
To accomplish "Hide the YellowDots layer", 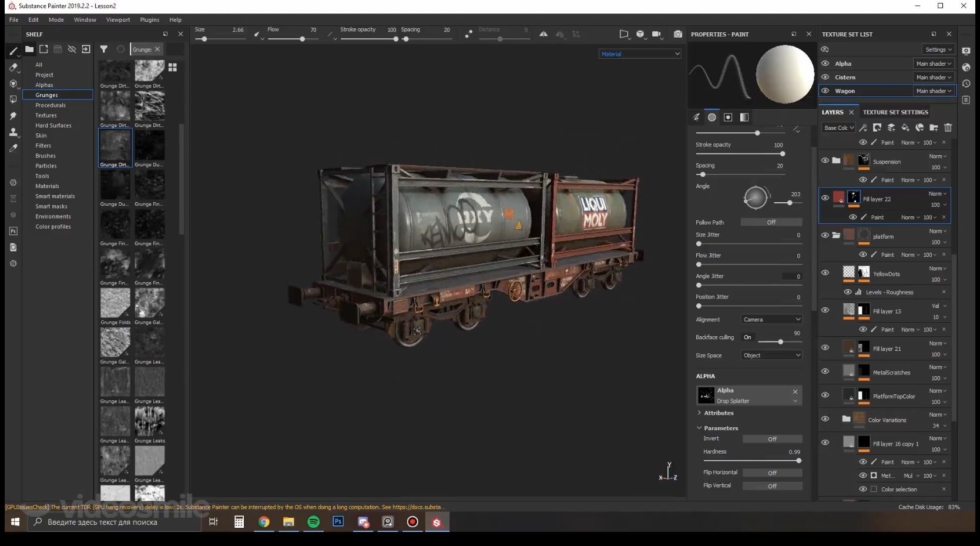I will [825, 273].
